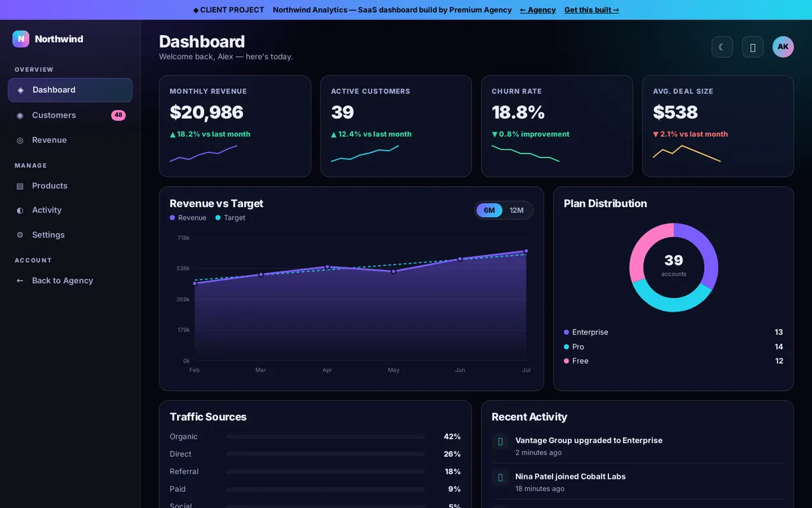Click "Nina Patel joined Cobalt Labs"
Image resolution: width=812 pixels, height=508 pixels.
570,477
